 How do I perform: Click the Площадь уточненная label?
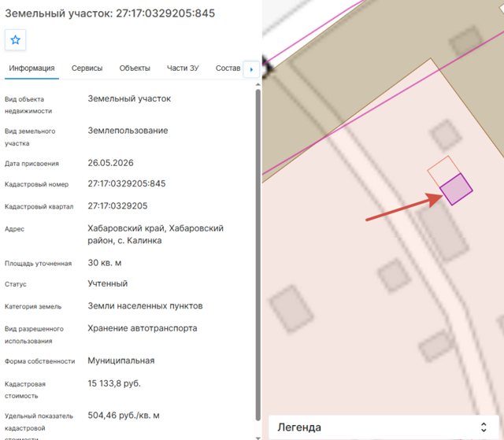click(x=39, y=264)
